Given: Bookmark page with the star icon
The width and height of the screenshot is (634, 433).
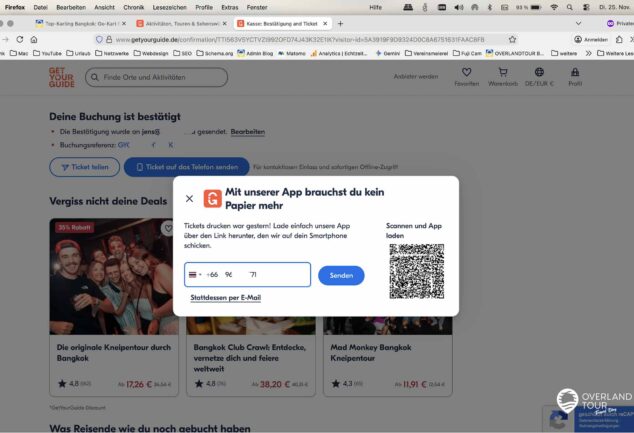Looking at the screenshot, I should pyautogui.click(x=512, y=39).
